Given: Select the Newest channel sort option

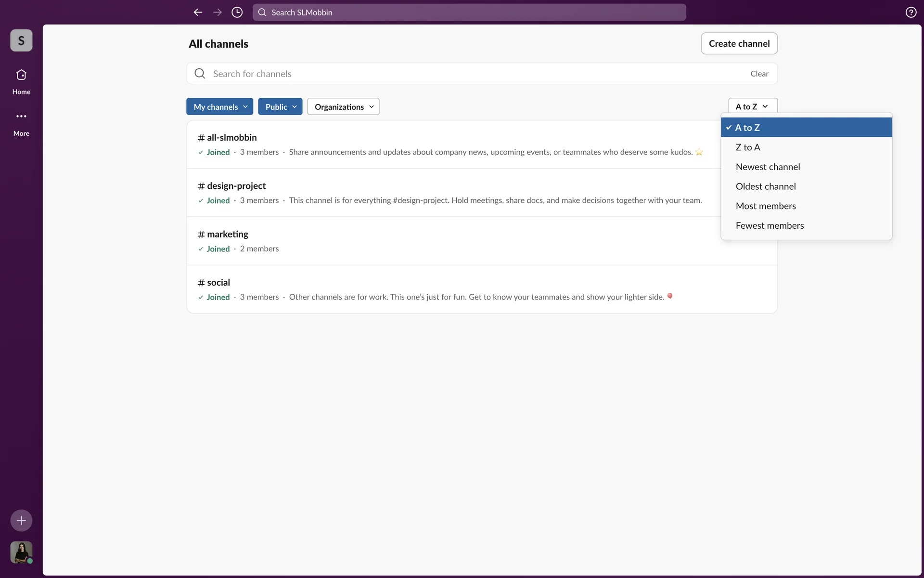Looking at the screenshot, I should pyautogui.click(x=768, y=167).
